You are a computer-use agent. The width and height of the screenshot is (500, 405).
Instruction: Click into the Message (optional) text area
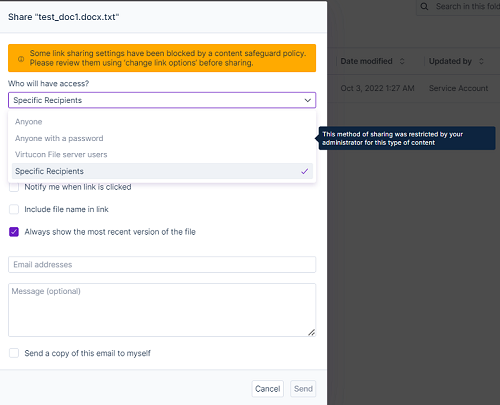[162, 310]
